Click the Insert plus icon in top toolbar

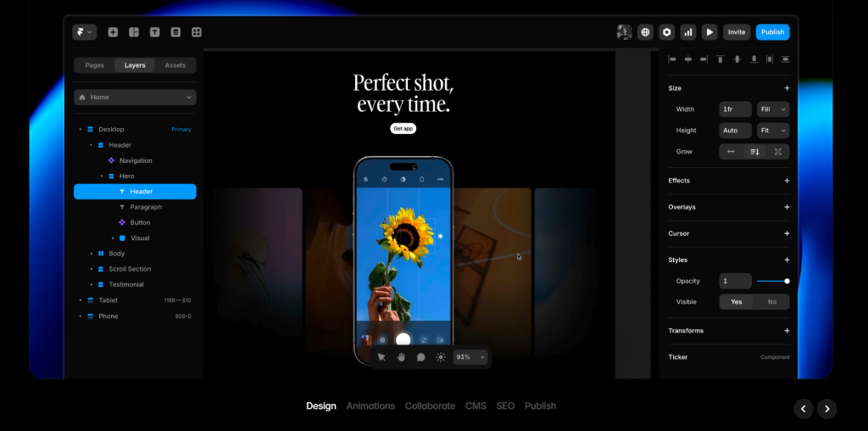[x=113, y=32]
